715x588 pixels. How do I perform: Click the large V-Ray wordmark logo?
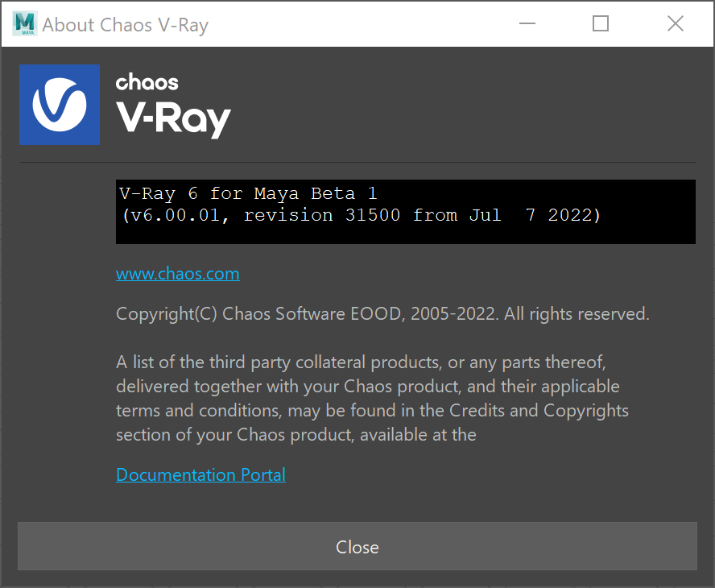pos(173,118)
